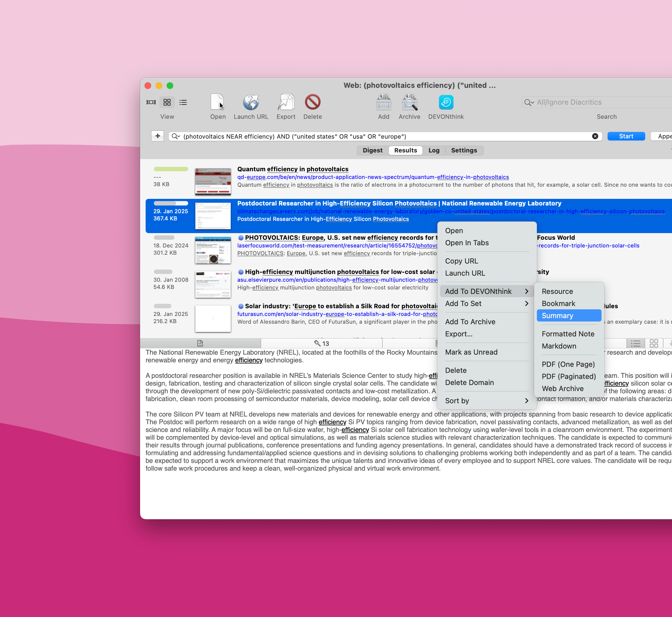Select Launch URL from context menu
The width and height of the screenshot is (672, 617).
point(487,273)
